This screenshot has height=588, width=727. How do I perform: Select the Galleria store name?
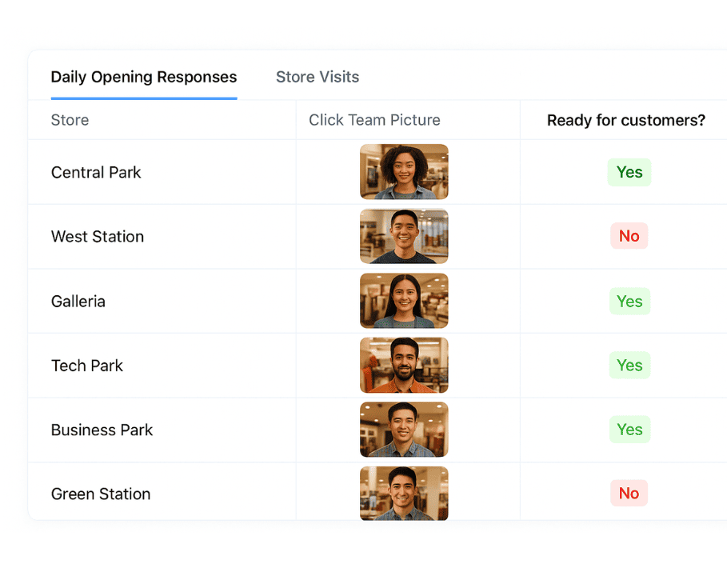pyautogui.click(x=78, y=301)
